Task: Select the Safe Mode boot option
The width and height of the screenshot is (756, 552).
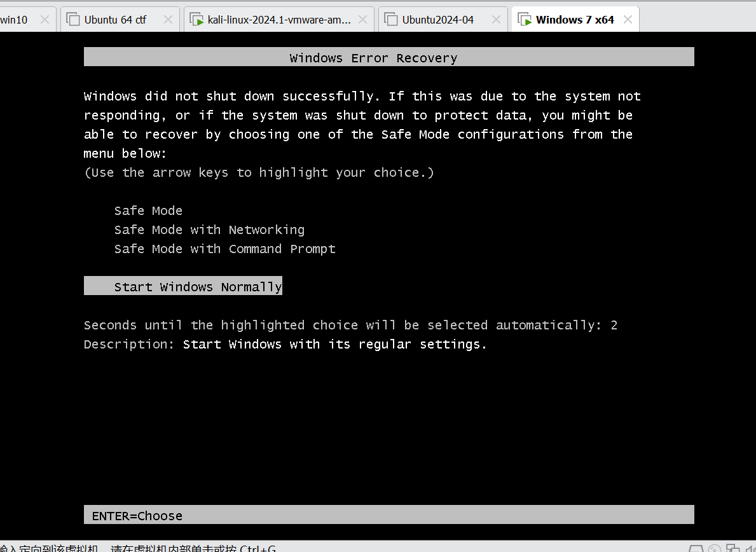Action: (149, 210)
